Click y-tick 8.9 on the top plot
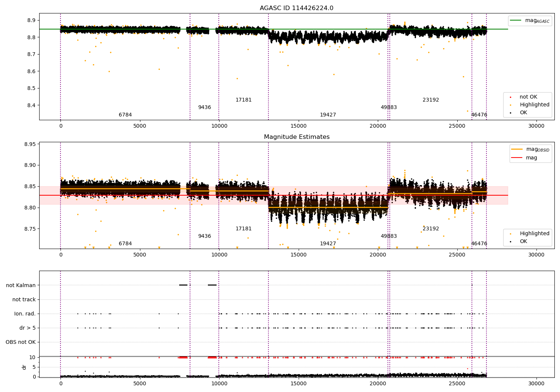This screenshot has height=392, width=560. [31, 20]
